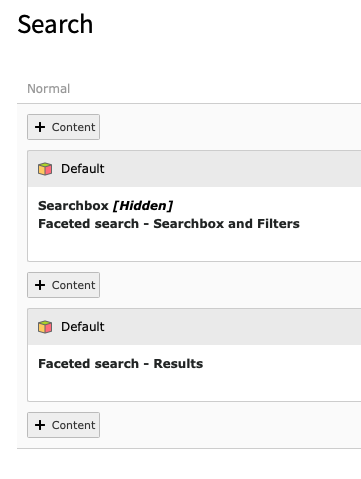Image resolution: width=361 pixels, height=479 pixels.
Task: Click the plus icon in the topmost Content button
Action: click(x=40, y=127)
